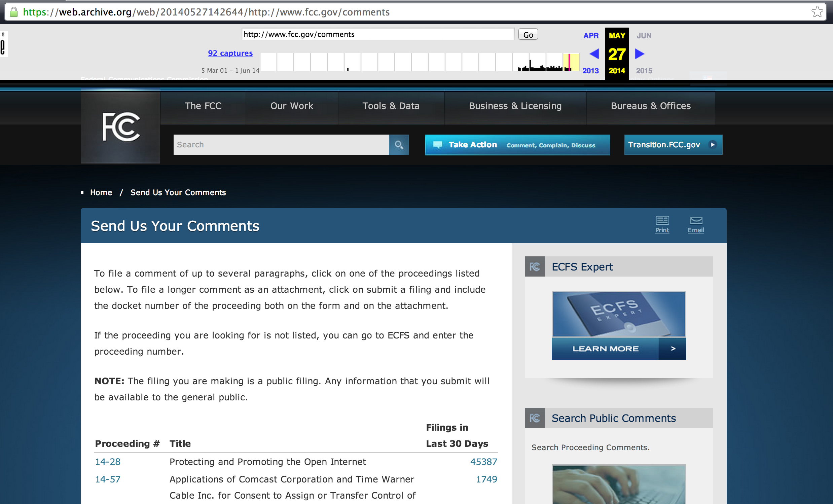This screenshot has height=504, width=833.
Task: Click the bookmark star in the address bar
Action: point(817,12)
